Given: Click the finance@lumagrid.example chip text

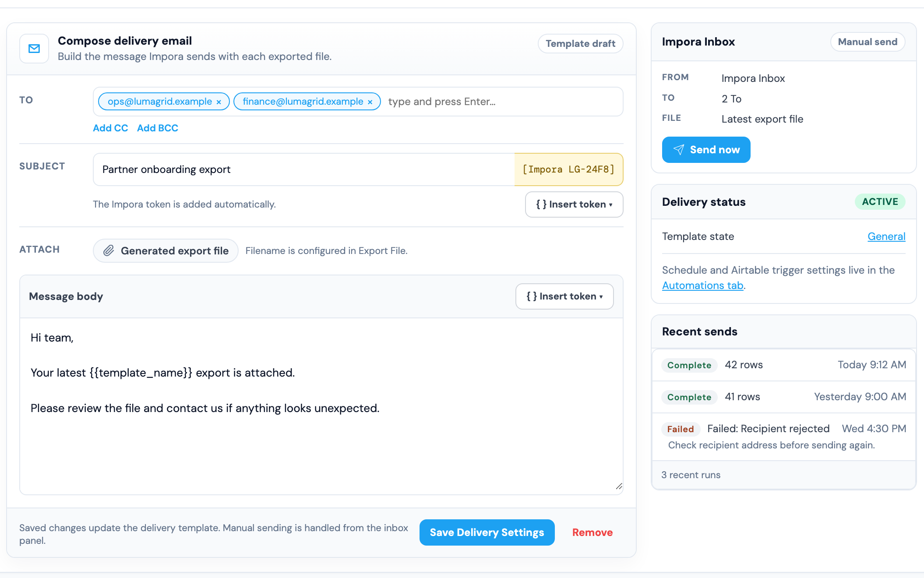Looking at the screenshot, I should click(x=303, y=102).
